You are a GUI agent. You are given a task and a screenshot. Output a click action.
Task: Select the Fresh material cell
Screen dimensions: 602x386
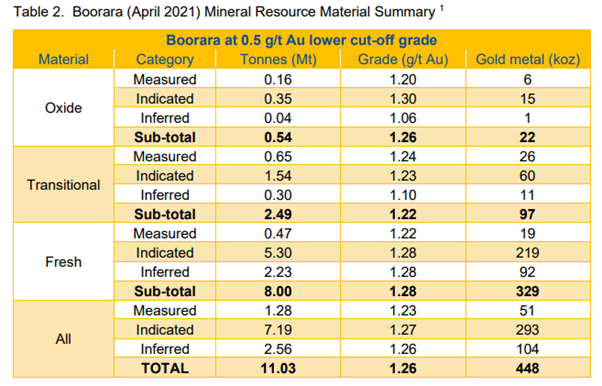(x=63, y=262)
